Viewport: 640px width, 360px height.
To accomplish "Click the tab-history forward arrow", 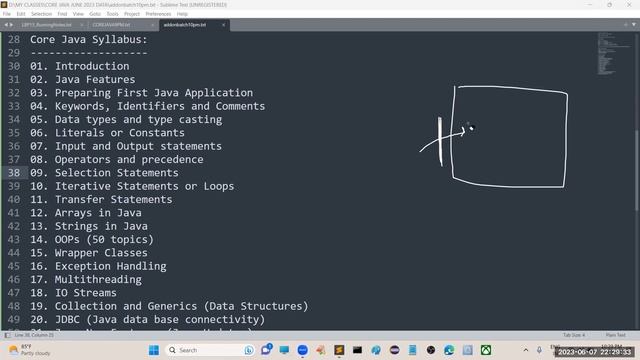I will pyautogui.click(x=11, y=25).
